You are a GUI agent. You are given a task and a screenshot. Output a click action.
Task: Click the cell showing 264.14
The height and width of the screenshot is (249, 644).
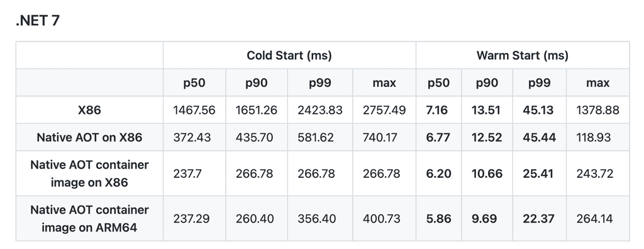point(595,219)
